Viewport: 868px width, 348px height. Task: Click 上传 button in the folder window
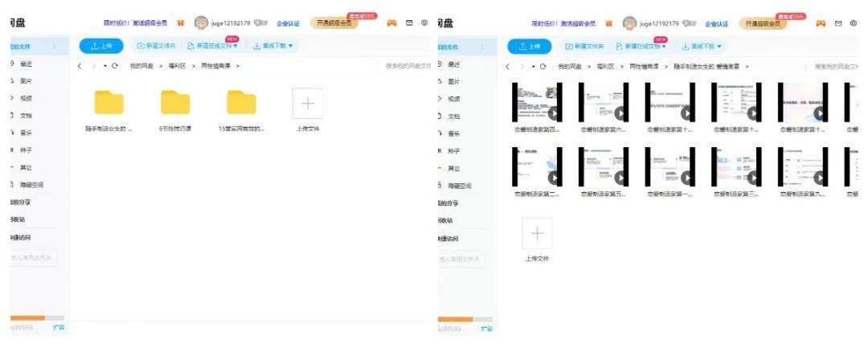(101, 46)
